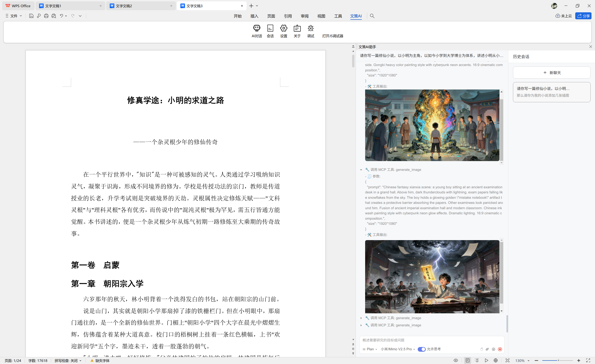Click the lightning exam hall generated image
The width and height of the screenshot is (595, 364).
[x=432, y=277]
